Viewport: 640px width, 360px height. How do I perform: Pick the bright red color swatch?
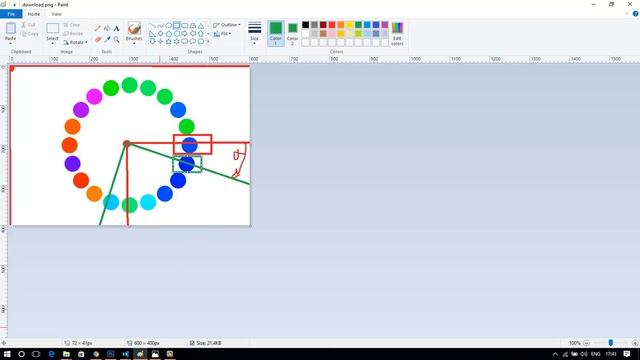click(332, 25)
